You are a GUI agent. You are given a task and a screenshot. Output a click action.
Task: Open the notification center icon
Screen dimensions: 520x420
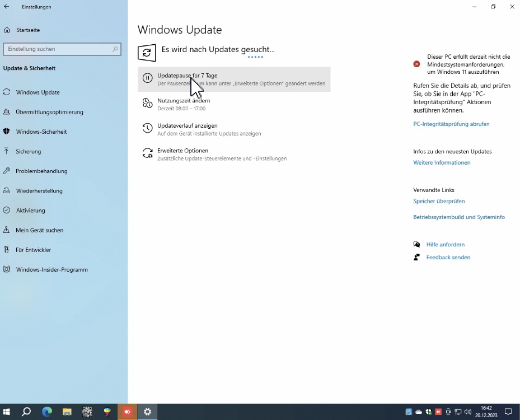[x=508, y=412]
